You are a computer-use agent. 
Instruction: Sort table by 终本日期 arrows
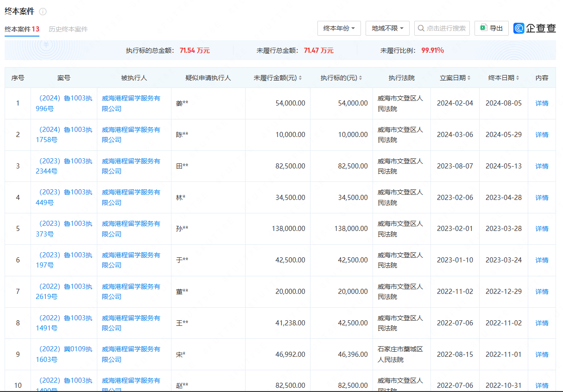518,78
